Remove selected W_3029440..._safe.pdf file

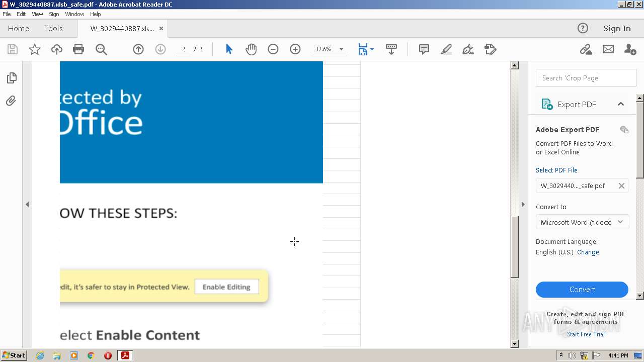(x=621, y=186)
